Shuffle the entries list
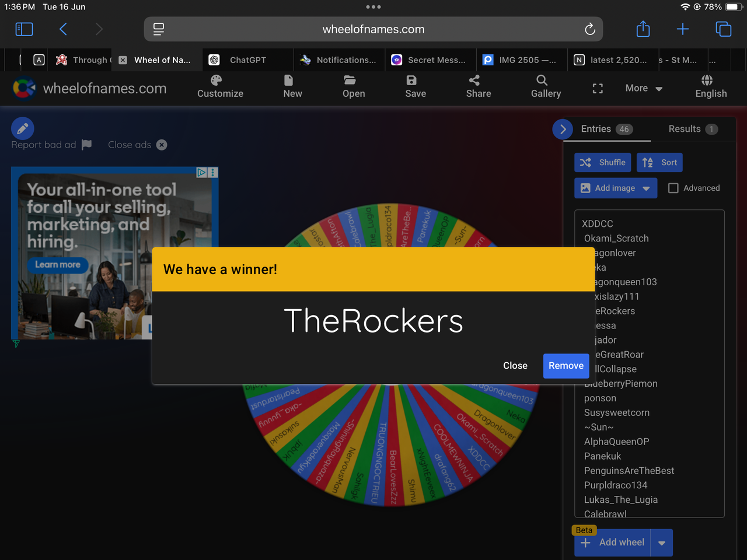Viewport: 747px width, 560px height. [603, 163]
